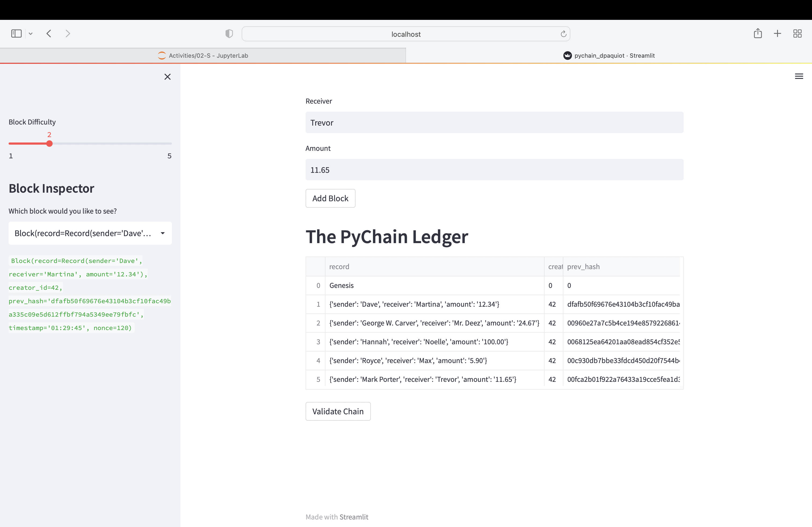Click prev_hash cell starting 00c930db
The image size is (812, 527).
point(621,360)
